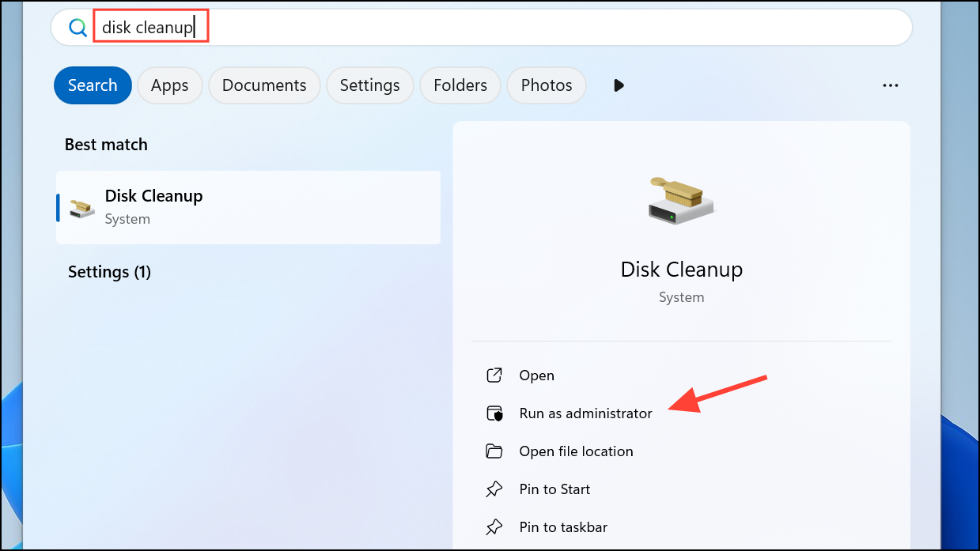The image size is (980, 551).
Task: Switch to the Settings filter tab
Action: (x=370, y=85)
